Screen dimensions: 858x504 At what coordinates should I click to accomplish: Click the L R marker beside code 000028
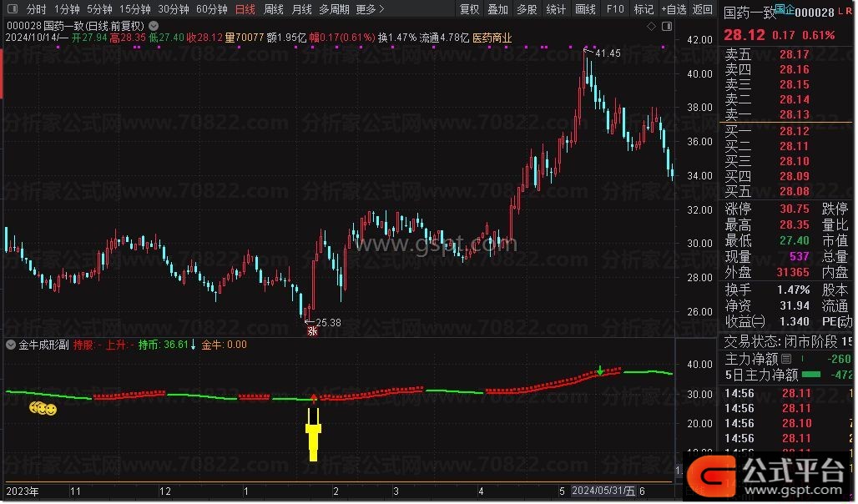(845, 11)
